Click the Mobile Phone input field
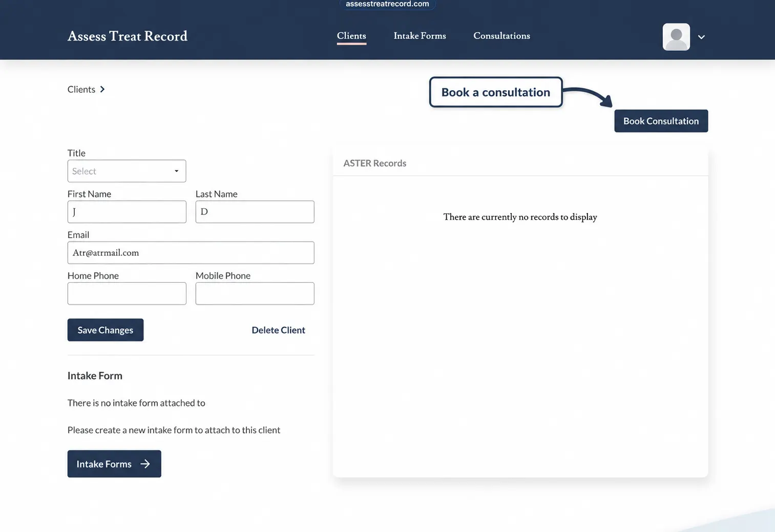Viewport: 775px width, 532px height. pyautogui.click(x=255, y=293)
